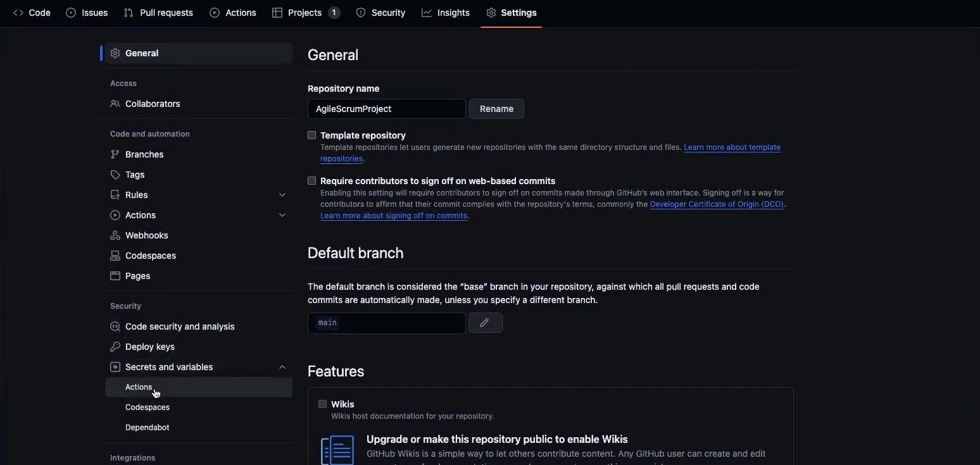
Task: Open Codespaces icon under Code and automation
Action: coord(115,256)
